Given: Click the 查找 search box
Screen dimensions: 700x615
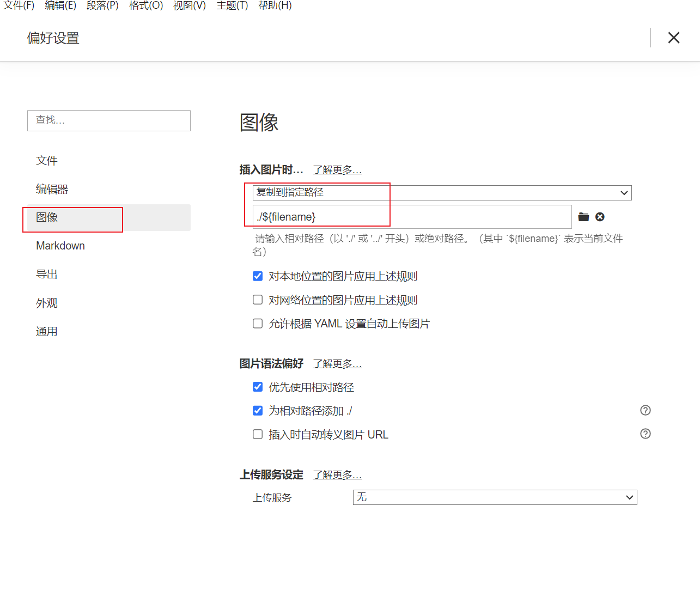Looking at the screenshot, I should pos(109,120).
